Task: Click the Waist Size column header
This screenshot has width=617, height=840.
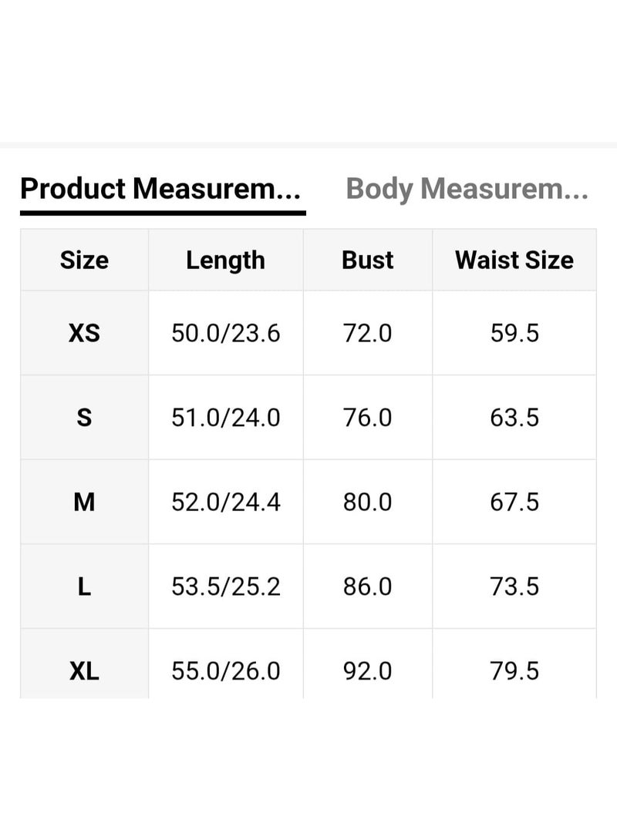Action: 514,260
